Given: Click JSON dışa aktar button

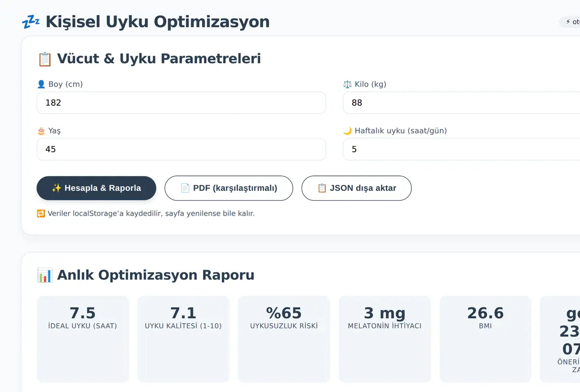Looking at the screenshot, I should (x=356, y=188).
